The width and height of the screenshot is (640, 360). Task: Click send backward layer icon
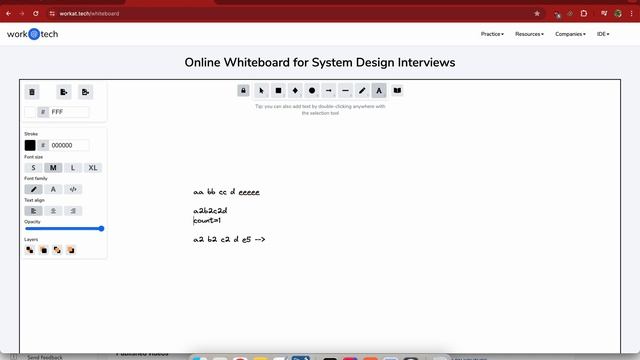[44, 250]
